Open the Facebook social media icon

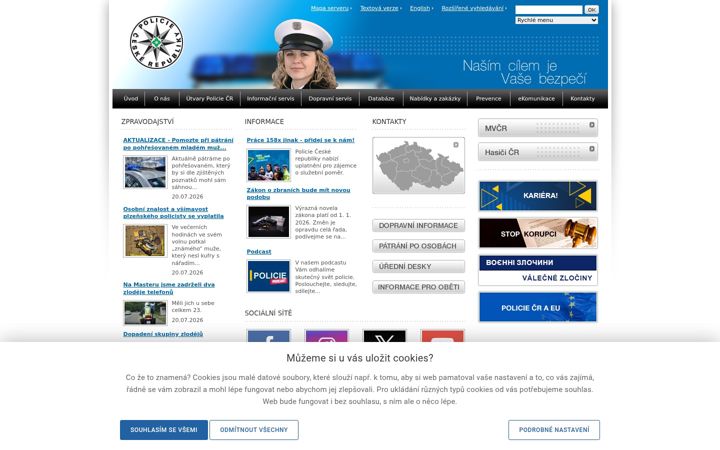pos(269,336)
